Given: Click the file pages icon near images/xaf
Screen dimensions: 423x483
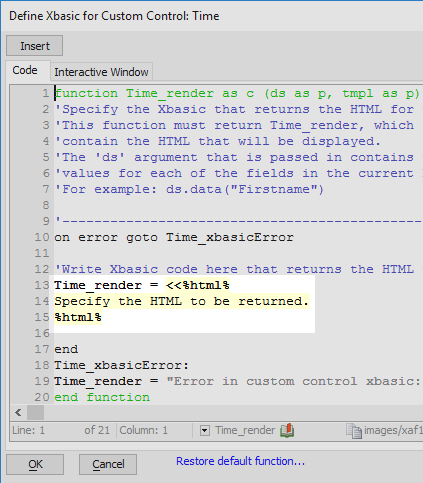Looking at the screenshot, I should coord(353,431).
